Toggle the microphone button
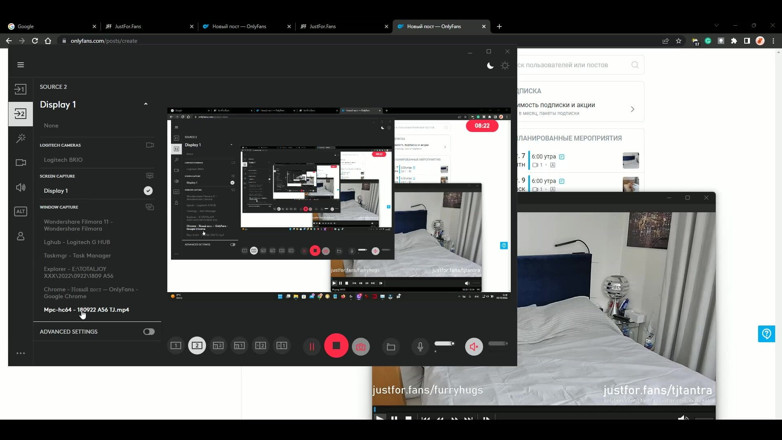The image size is (782, 440). pyautogui.click(x=420, y=346)
